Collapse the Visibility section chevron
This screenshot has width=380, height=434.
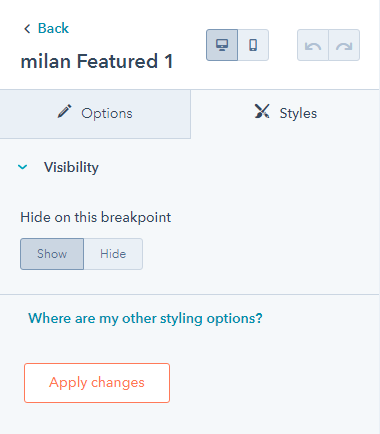23,167
